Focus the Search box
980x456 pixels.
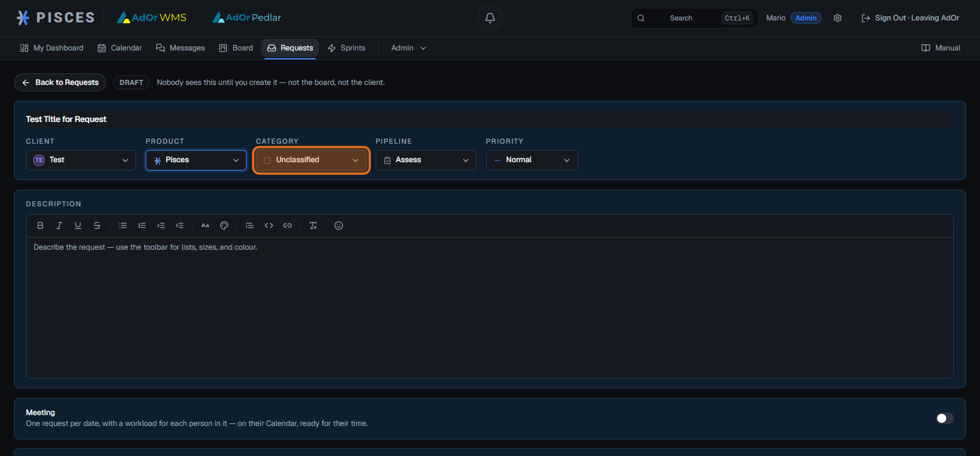pos(694,18)
